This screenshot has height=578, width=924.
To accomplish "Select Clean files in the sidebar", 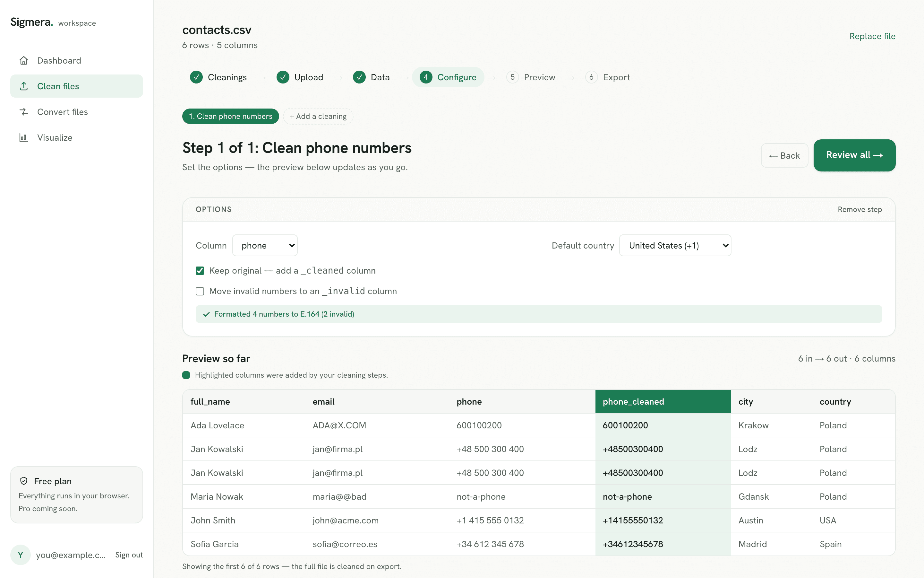I will point(77,86).
